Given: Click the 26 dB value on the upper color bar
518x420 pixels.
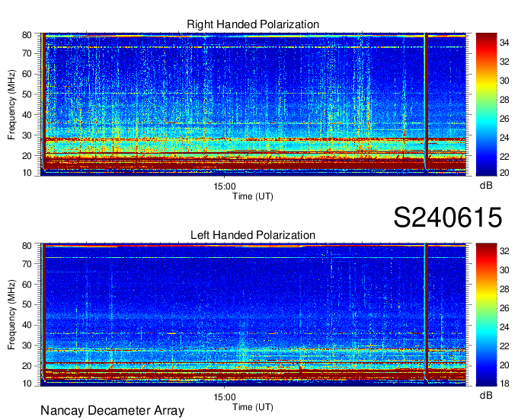Looking at the screenshot, I should [504, 119].
